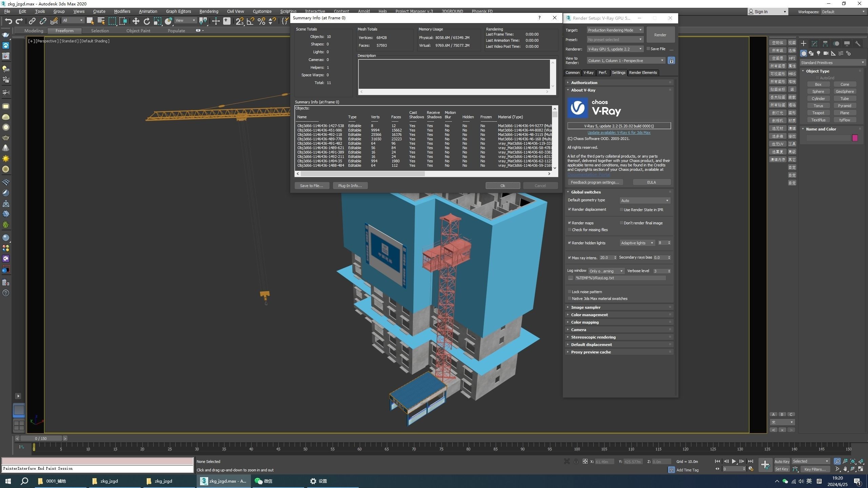Screen dimensions: 868x488
Task: Click the magenta object color swatch
Action: (x=854, y=138)
